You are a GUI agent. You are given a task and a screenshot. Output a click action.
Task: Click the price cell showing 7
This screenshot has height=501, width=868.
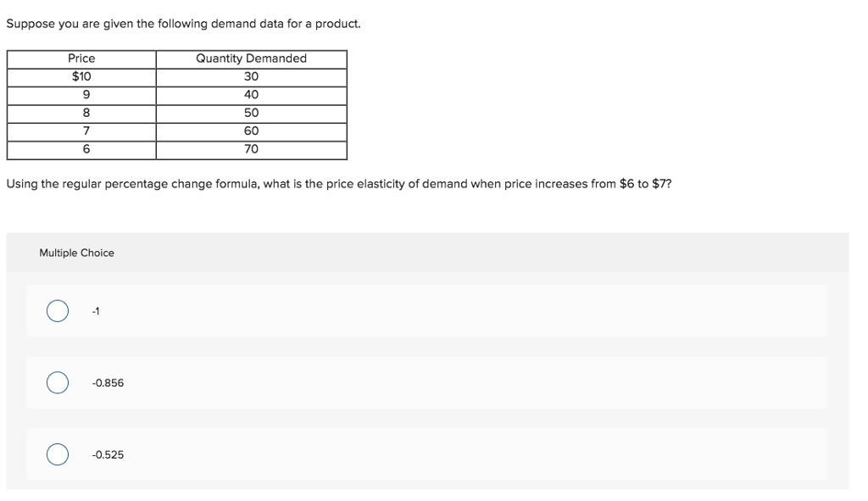coord(81,131)
